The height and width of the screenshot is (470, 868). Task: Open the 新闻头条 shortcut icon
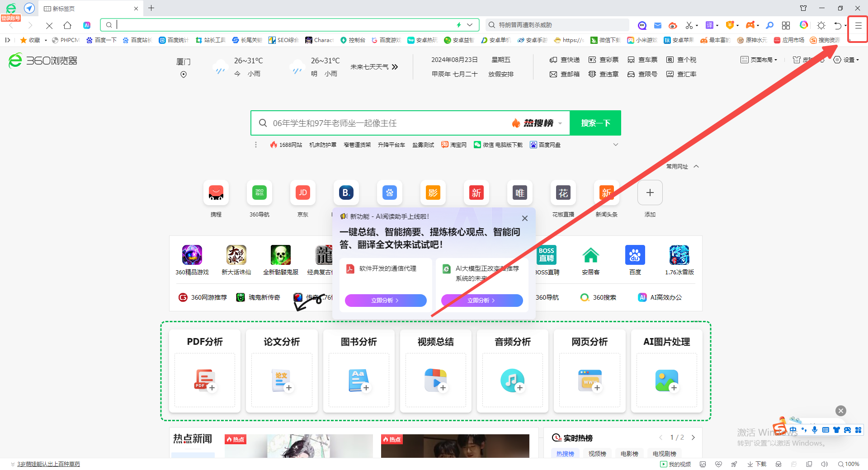607,193
